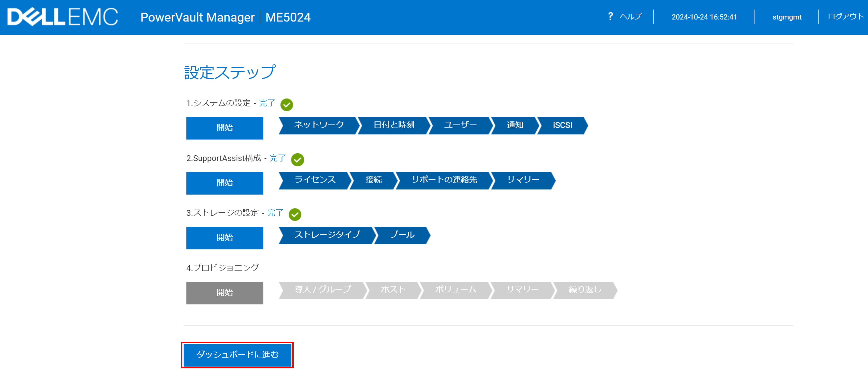Select the greyed サマリー provisioning step
Viewport: 868px width, 382px height.
tap(522, 290)
